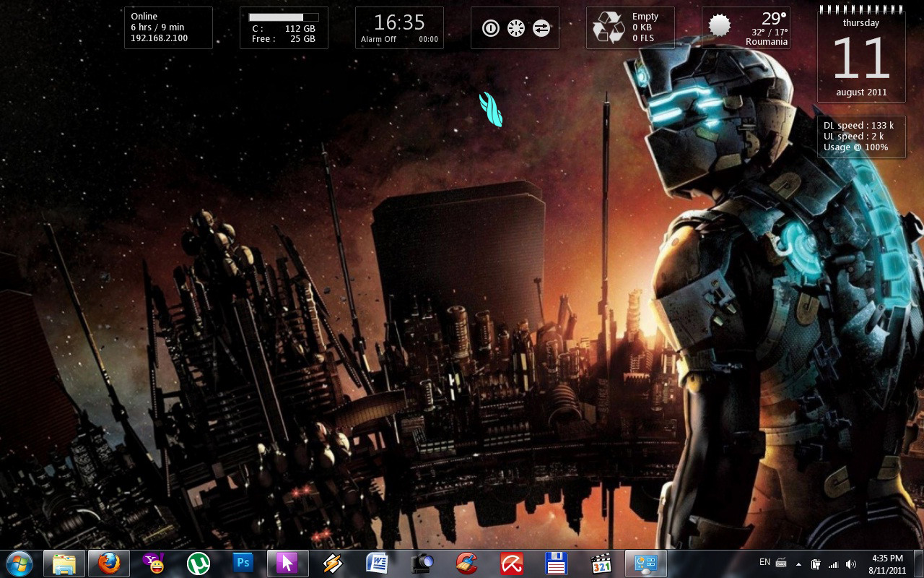Viewport: 924px width, 578px height.
Task: Launch CCleaner from the taskbar
Action: [x=467, y=563]
